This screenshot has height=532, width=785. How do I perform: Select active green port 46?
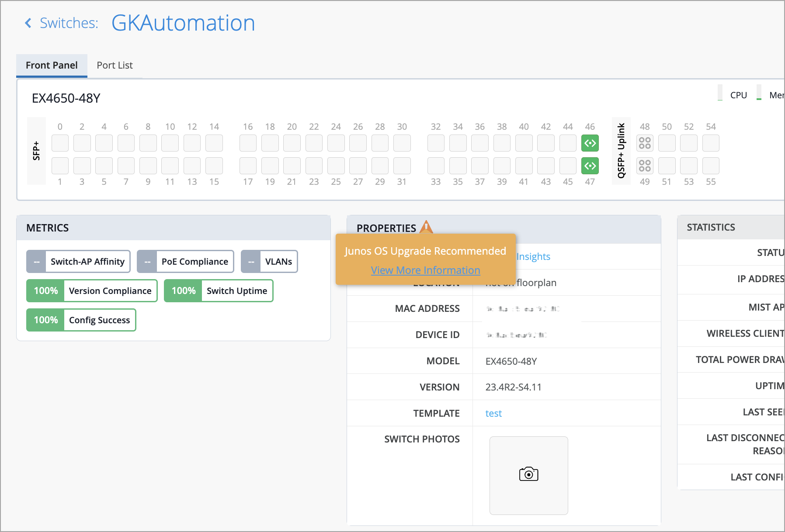click(590, 143)
